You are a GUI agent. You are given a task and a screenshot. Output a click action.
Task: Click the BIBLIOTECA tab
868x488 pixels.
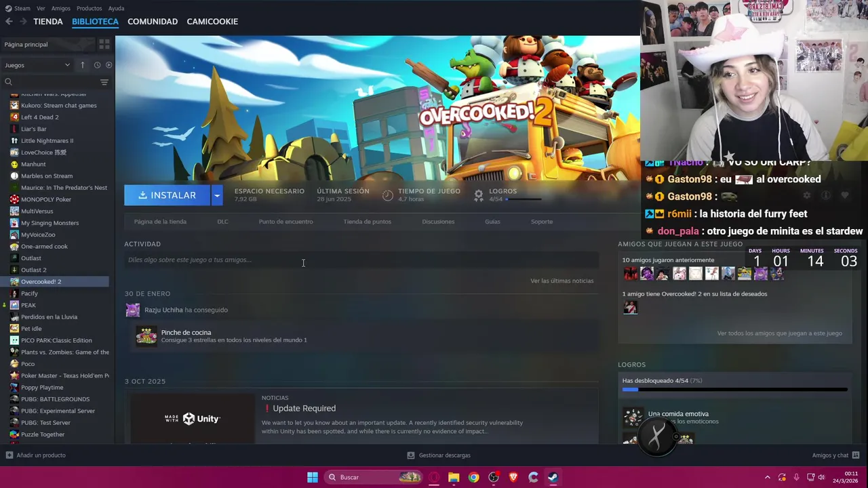(x=95, y=22)
